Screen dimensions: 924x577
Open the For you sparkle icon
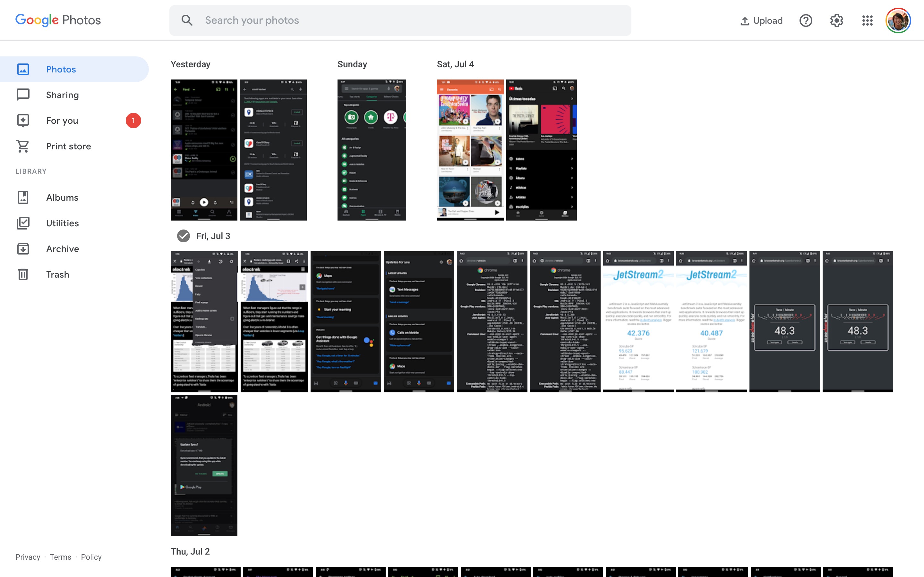point(23,120)
